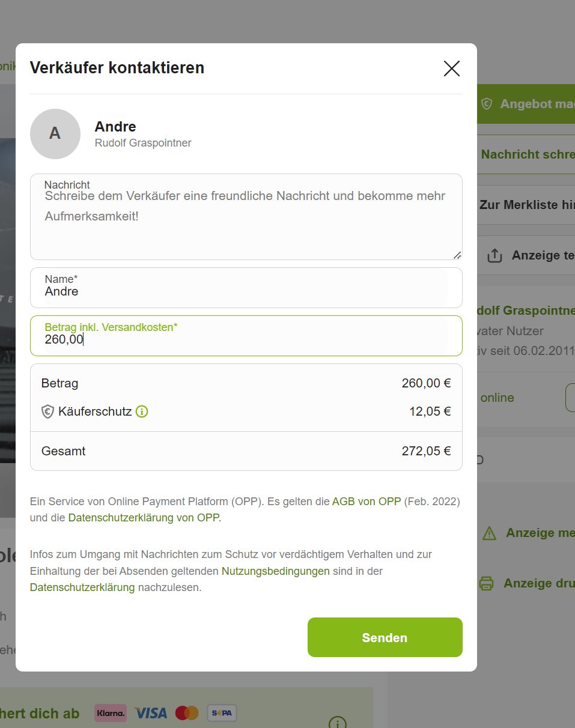The image size is (575, 728).
Task: Open the Nutzungsbedingungen link
Action: pos(275,571)
